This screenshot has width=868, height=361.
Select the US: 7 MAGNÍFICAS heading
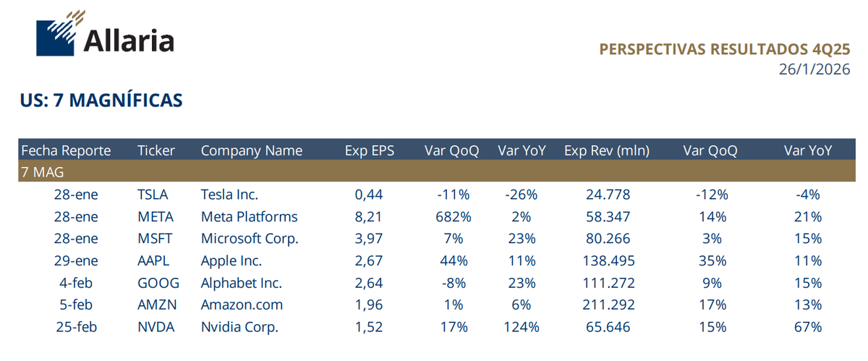[101, 101]
